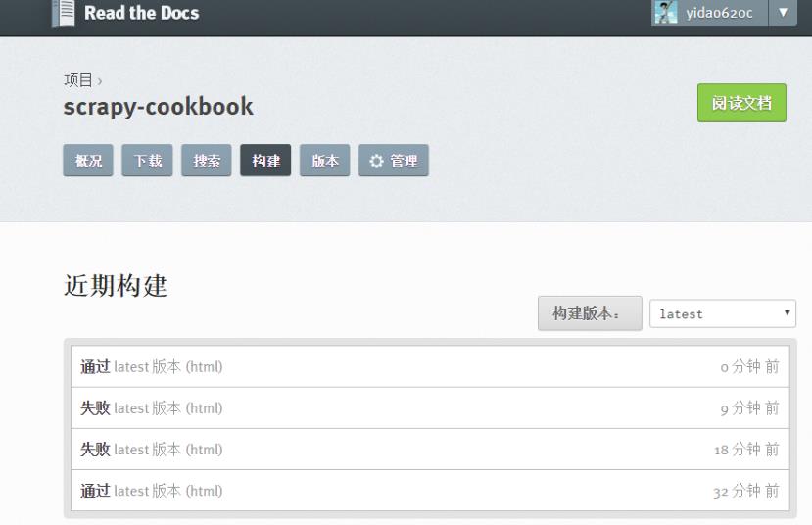Click the scrapy-cookbook project title
The image size is (812, 525).
point(159,107)
